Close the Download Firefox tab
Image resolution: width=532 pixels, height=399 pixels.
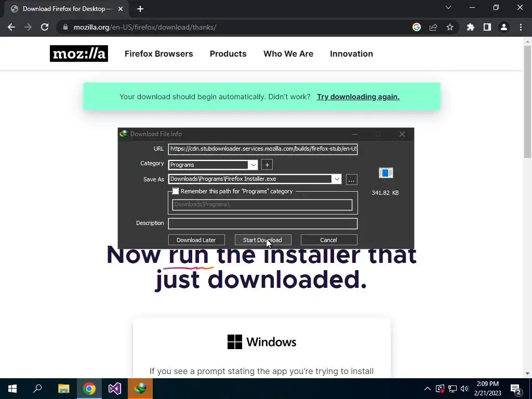coord(121,9)
